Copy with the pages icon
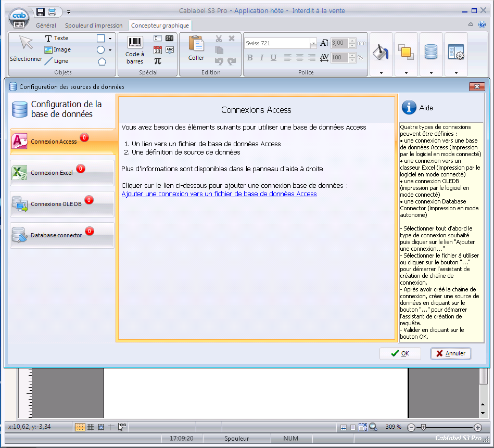The width and height of the screenshot is (494, 448). [219, 50]
